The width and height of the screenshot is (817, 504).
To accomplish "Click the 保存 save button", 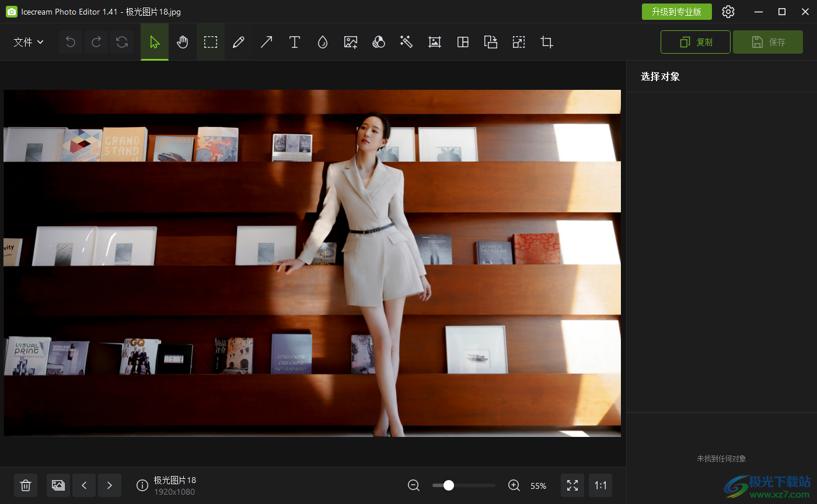I will tap(768, 42).
